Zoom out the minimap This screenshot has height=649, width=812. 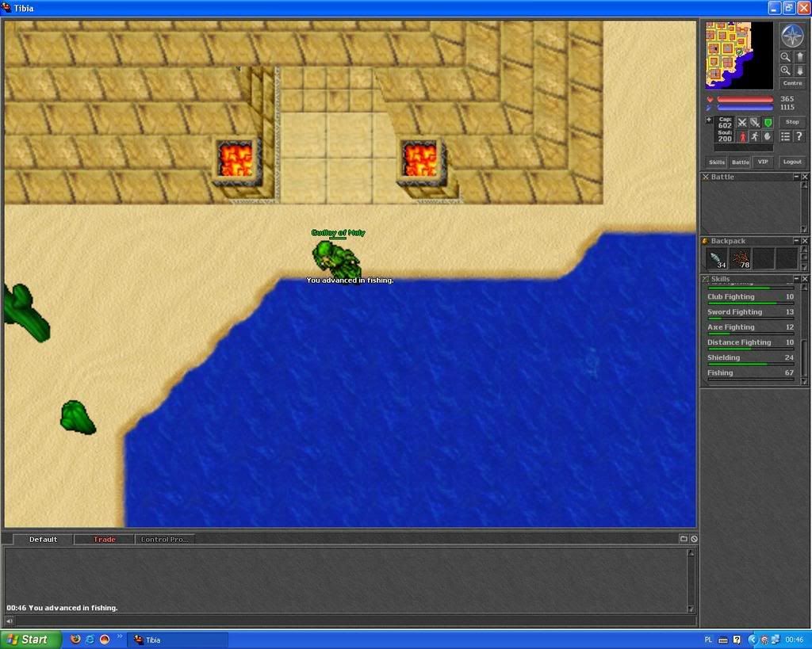click(x=786, y=57)
